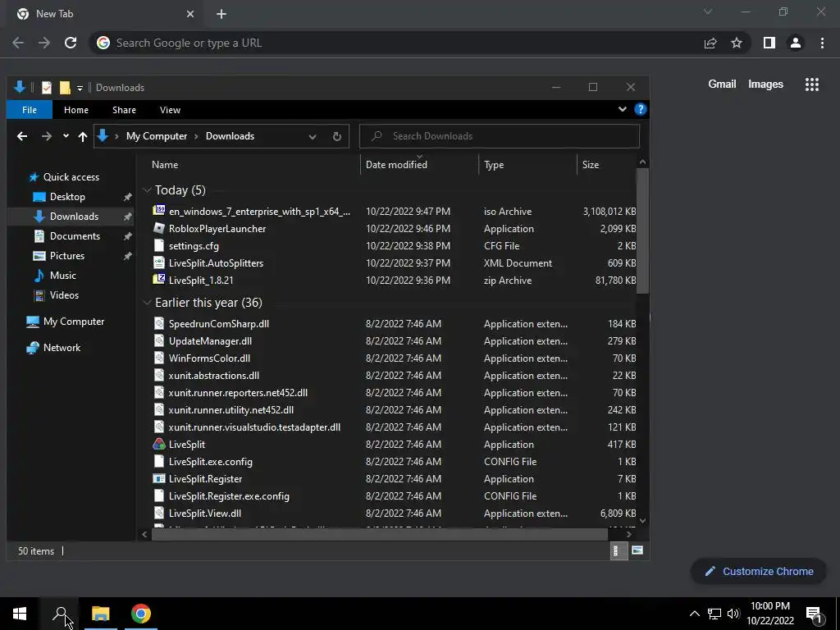Switch to large thumbnails view icon
Screen dimensions: 840x630
point(637,550)
